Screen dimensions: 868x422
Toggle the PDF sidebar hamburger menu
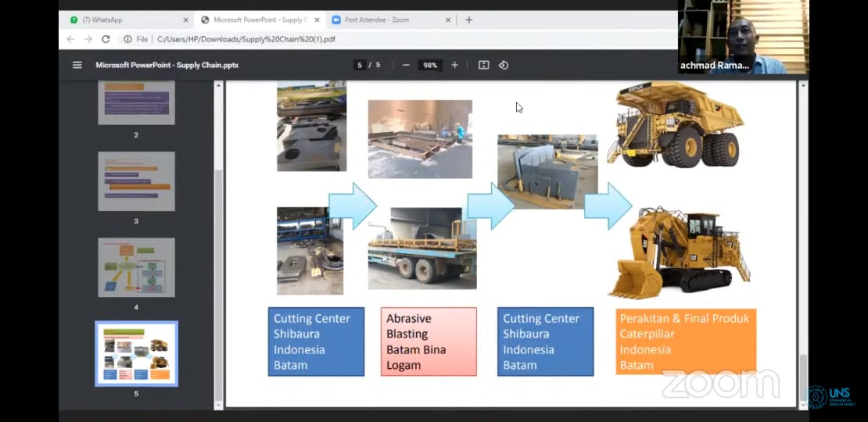click(77, 65)
